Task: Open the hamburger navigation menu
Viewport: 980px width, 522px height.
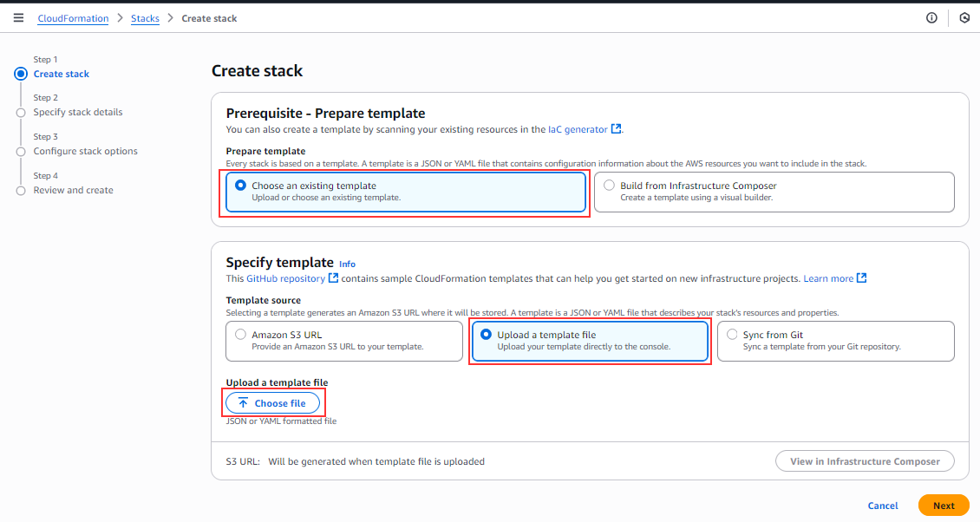Action: click(19, 18)
